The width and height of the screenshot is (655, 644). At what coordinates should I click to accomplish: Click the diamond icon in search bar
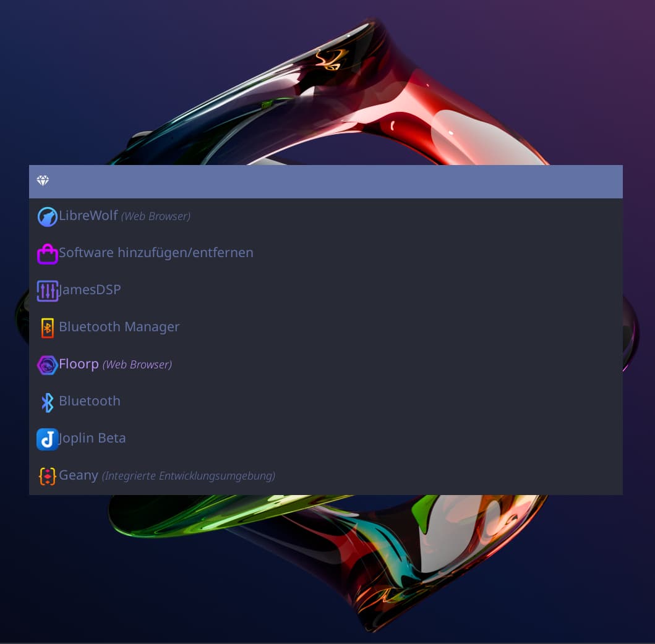pos(43,180)
